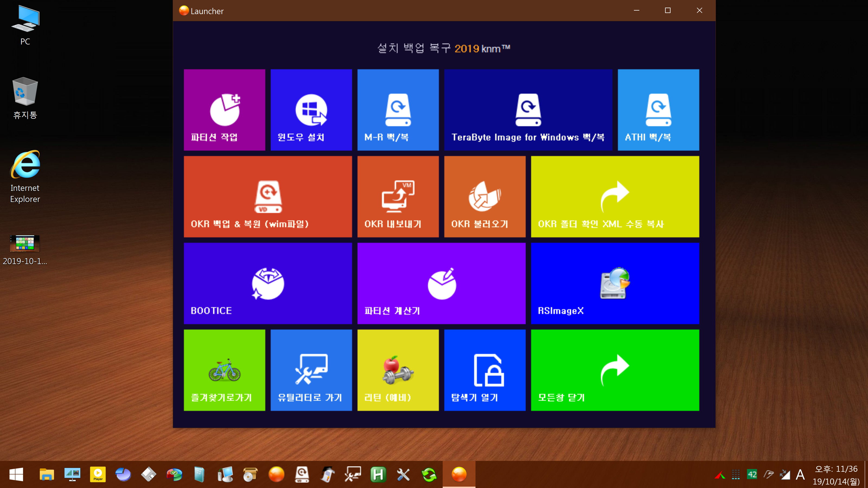The image size is (868, 488).
Task: Click the show desktop strip at taskbar end
Action: click(x=866, y=474)
